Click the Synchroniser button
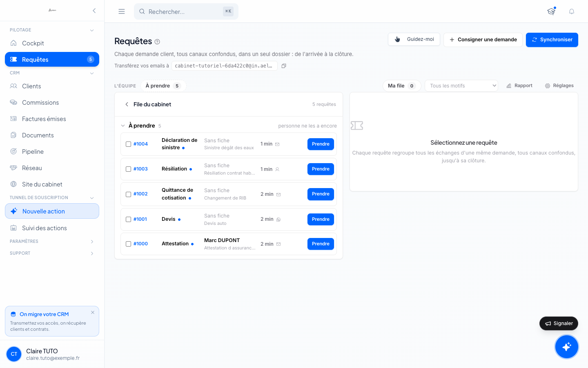Screen dimensions: 588x368 [552, 40]
